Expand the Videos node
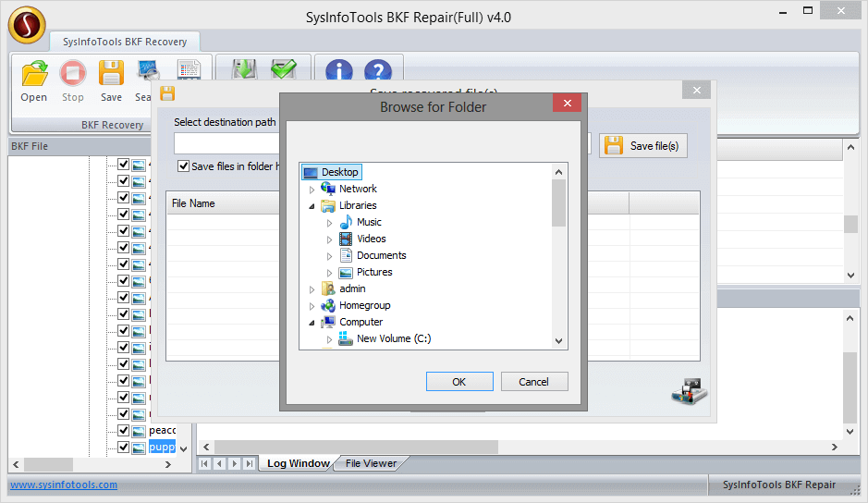The width and height of the screenshot is (868, 503). (x=329, y=239)
